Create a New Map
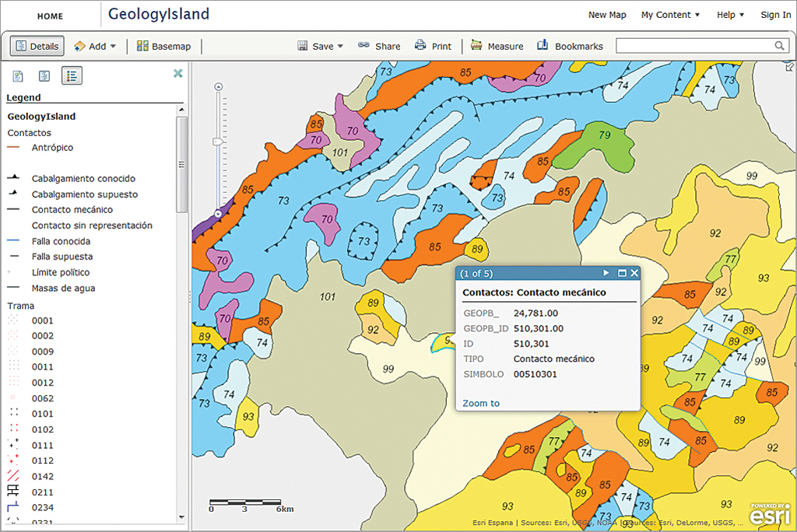 pyautogui.click(x=607, y=15)
